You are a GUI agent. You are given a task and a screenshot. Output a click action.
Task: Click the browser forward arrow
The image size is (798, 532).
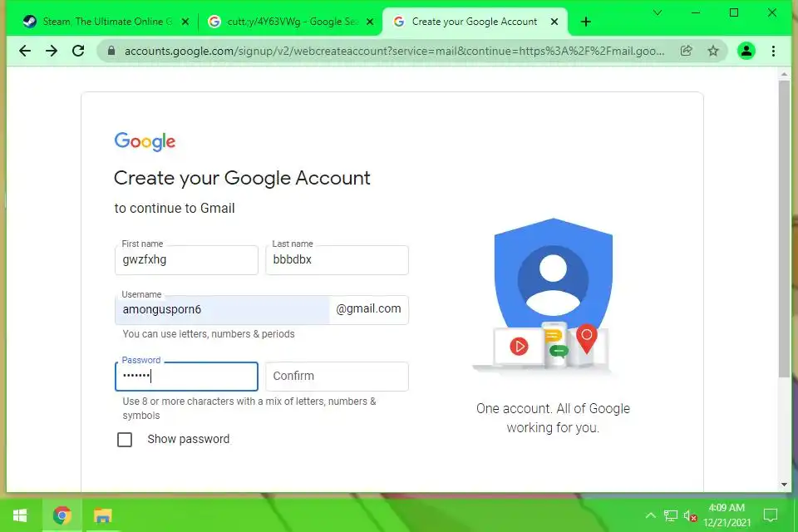point(52,51)
